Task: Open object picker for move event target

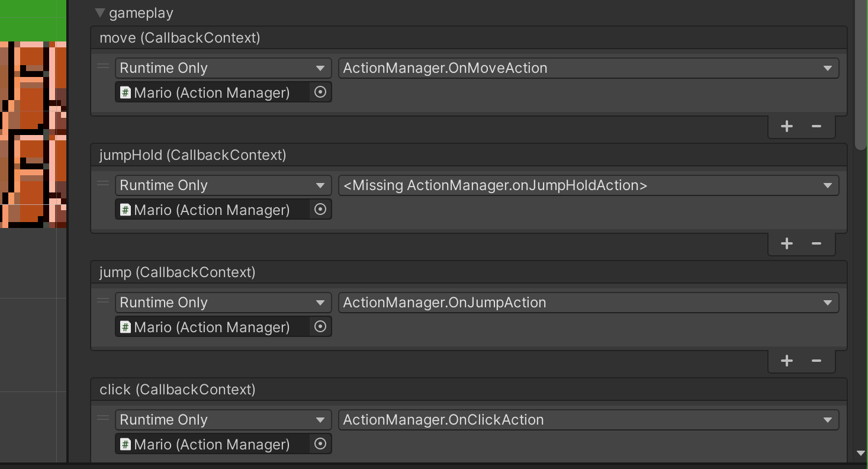Action: click(x=320, y=92)
